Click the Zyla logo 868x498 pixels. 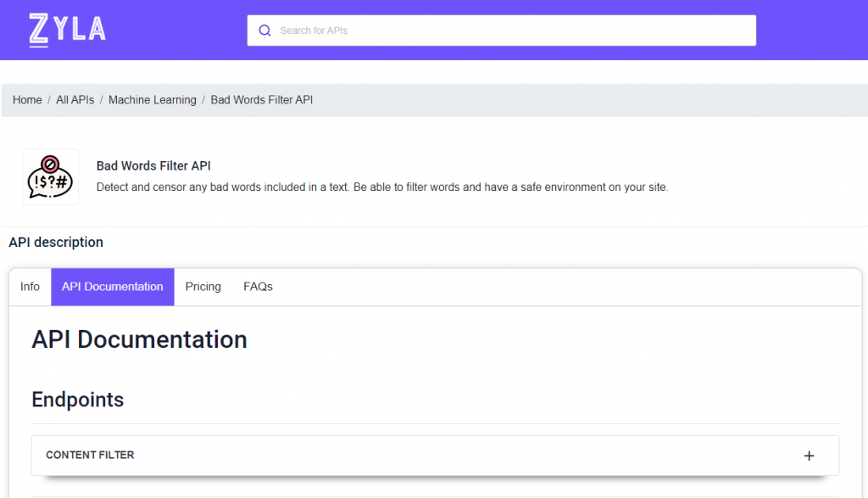pyautogui.click(x=67, y=30)
